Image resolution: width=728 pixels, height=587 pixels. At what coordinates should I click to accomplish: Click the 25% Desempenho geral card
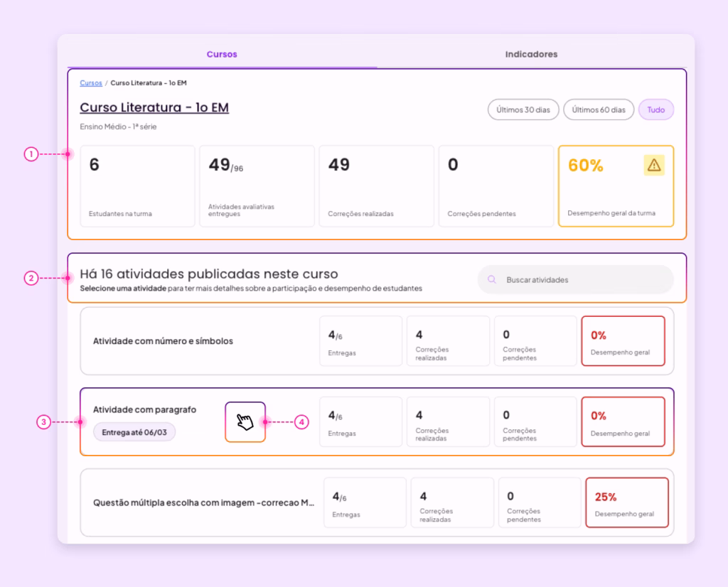[627, 502]
